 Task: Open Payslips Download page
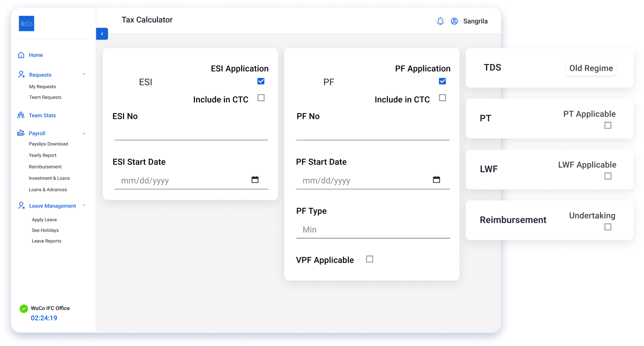[x=48, y=144]
